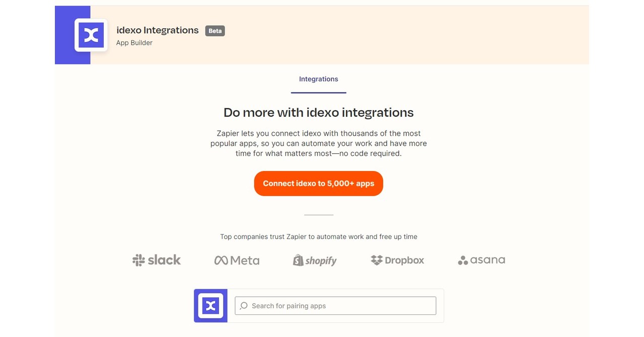
Task: Select the Slack company logo
Action: (x=156, y=260)
